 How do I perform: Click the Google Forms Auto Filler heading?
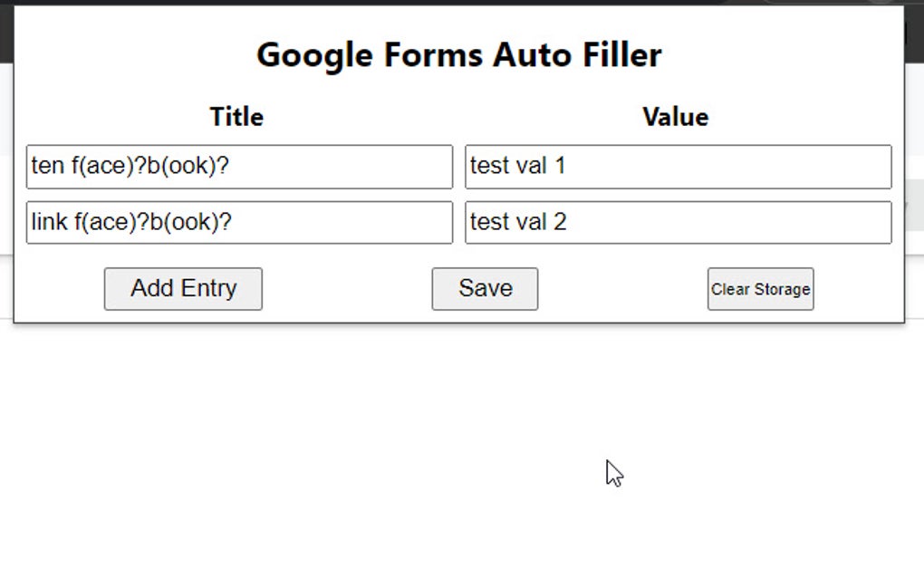pos(459,54)
